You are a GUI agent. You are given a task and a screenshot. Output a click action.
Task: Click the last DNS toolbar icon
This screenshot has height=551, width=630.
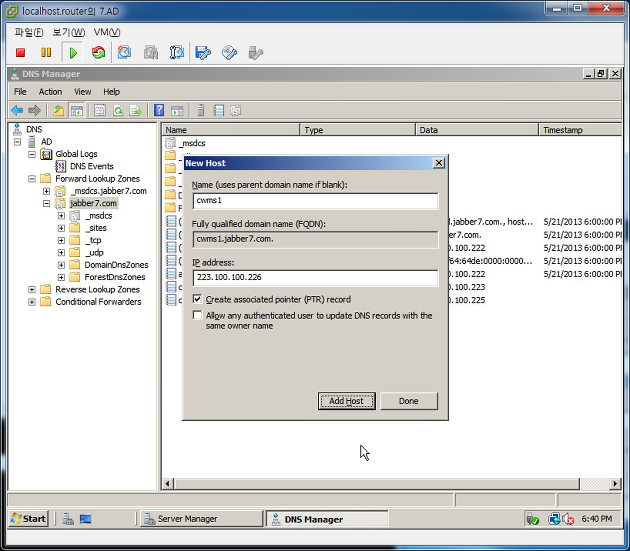pos(236,110)
